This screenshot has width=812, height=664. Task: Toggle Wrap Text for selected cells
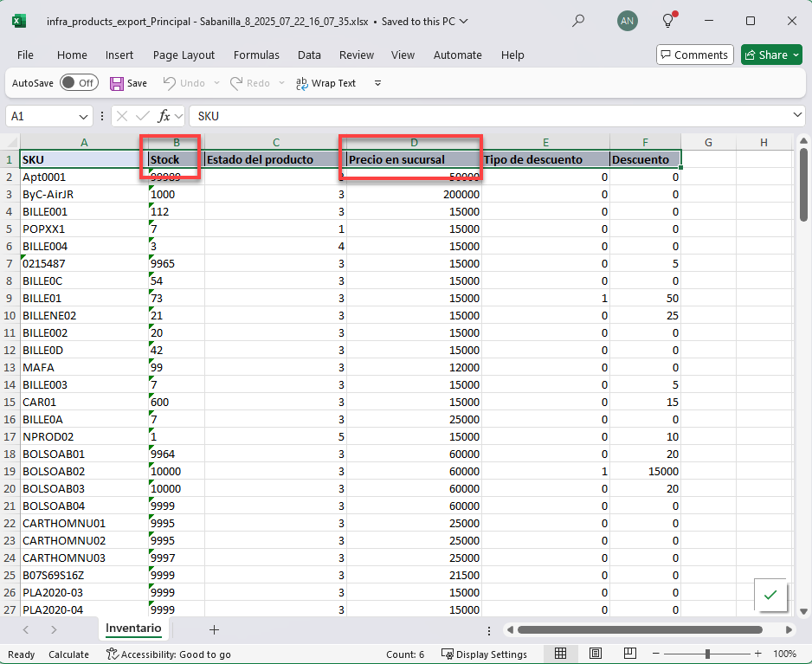click(x=325, y=83)
